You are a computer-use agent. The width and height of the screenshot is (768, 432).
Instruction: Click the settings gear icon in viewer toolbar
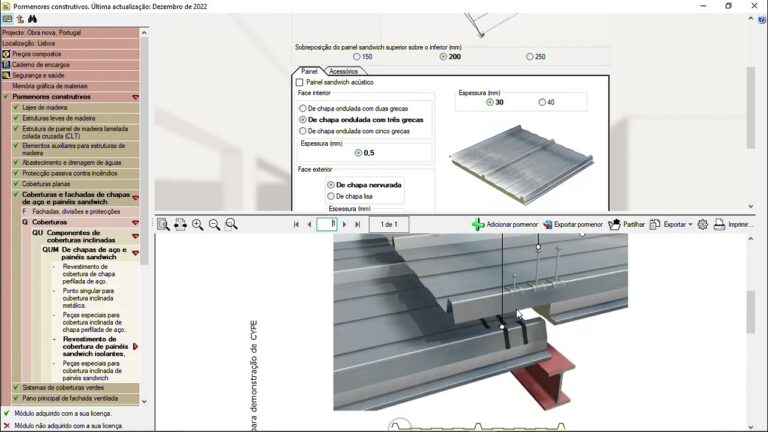coord(702,225)
